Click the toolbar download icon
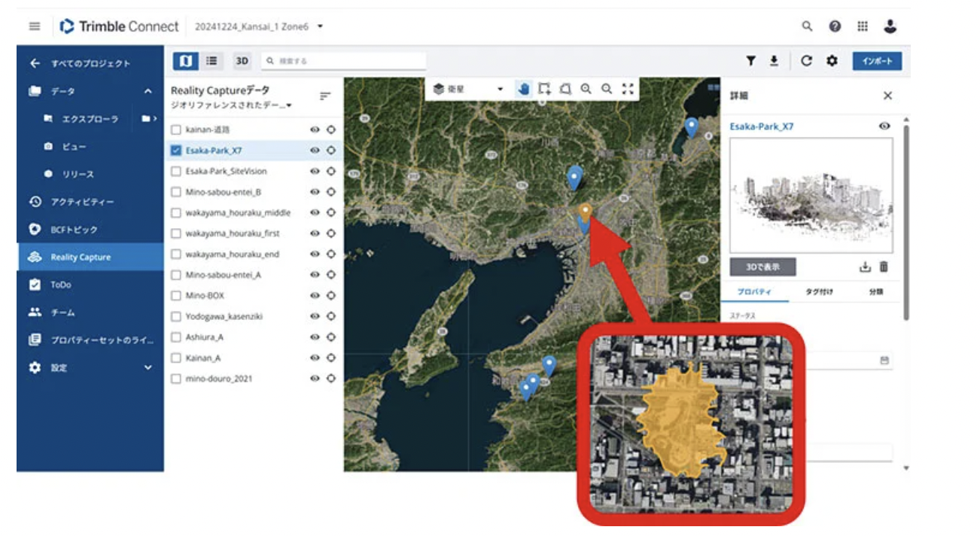Viewport: 980px width, 536px height. tap(774, 61)
